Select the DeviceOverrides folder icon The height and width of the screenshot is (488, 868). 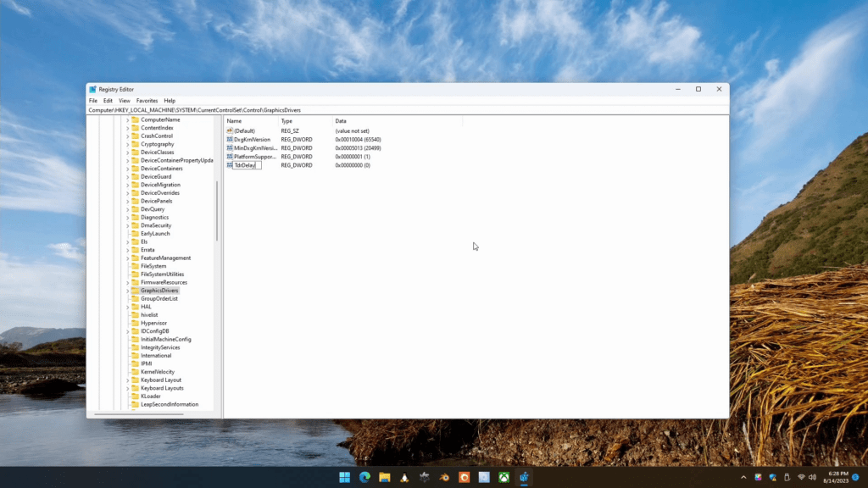[x=135, y=193]
